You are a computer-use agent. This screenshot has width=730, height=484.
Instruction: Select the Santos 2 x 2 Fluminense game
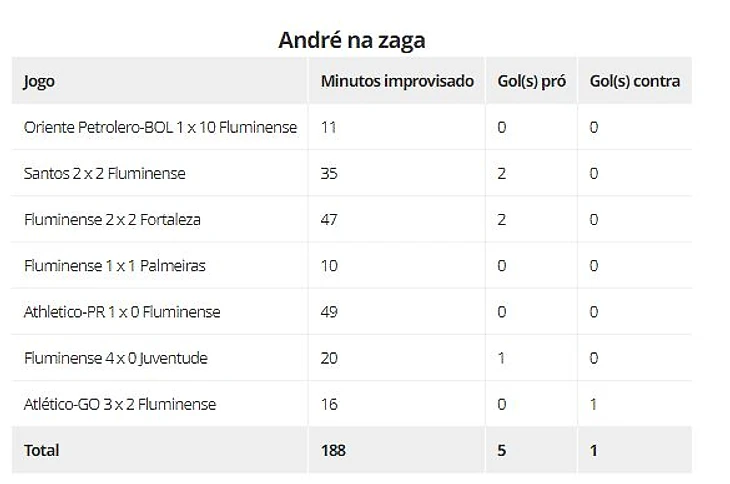tap(104, 174)
